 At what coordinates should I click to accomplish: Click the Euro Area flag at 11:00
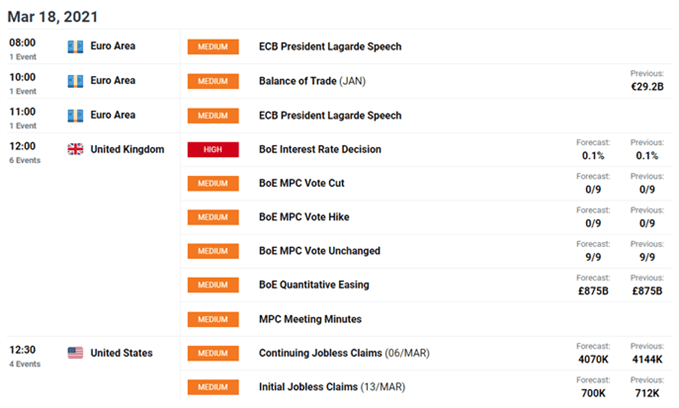click(x=75, y=115)
